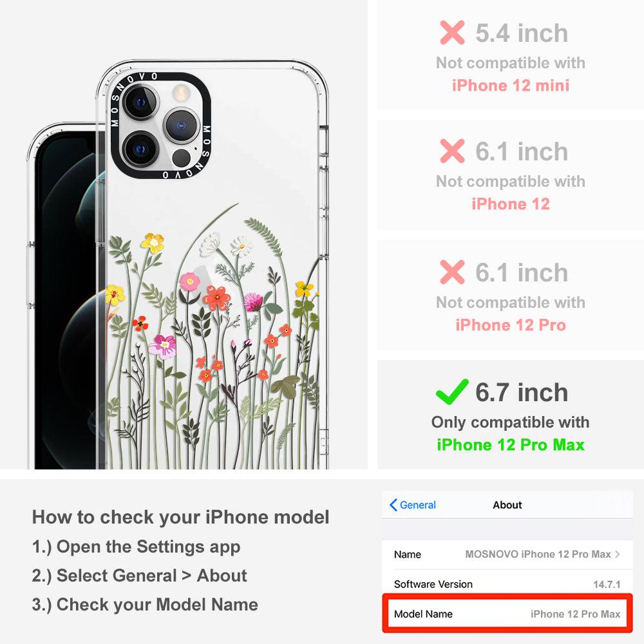Tap the General back chevron arrow
644x644 pixels.
click(393, 505)
